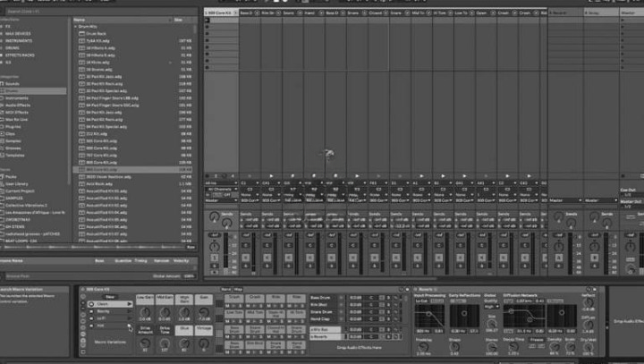The width and height of the screenshot is (644, 364).
Task: Click the Map button on the drum rack
Action: 238,290
